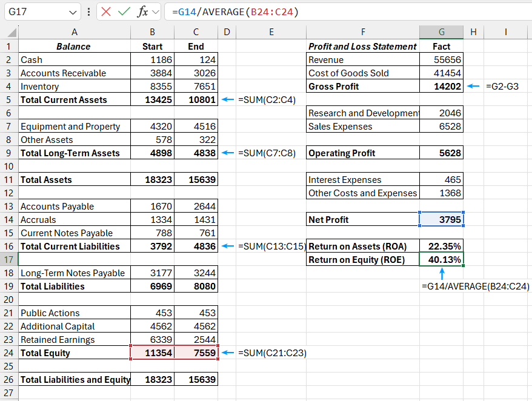Select column G header
This screenshot has height=401, width=532.
tap(441, 31)
